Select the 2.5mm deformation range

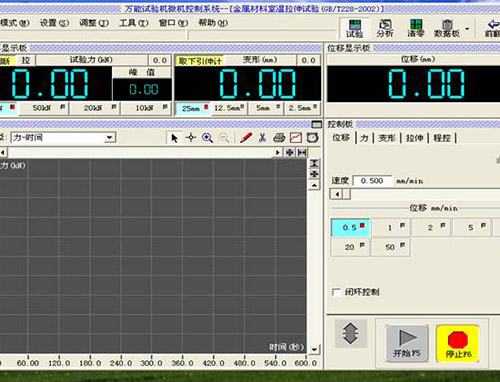pos(302,108)
